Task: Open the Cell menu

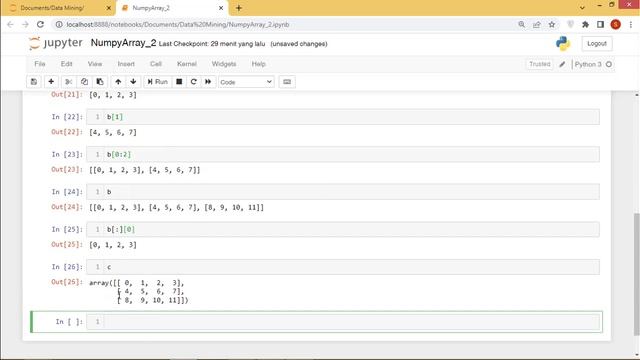Action: pyautogui.click(x=156, y=64)
